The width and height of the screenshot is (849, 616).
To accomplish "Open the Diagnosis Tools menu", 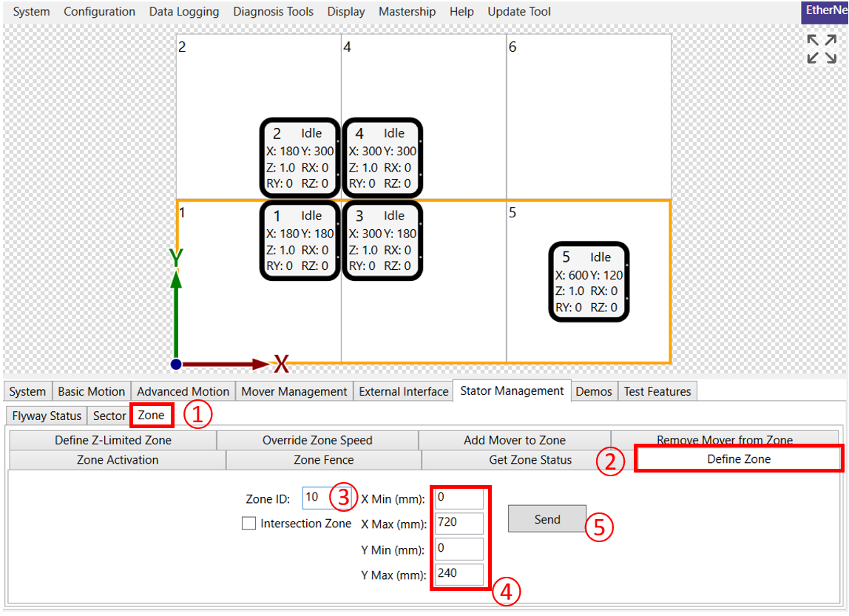I will 273,12.
